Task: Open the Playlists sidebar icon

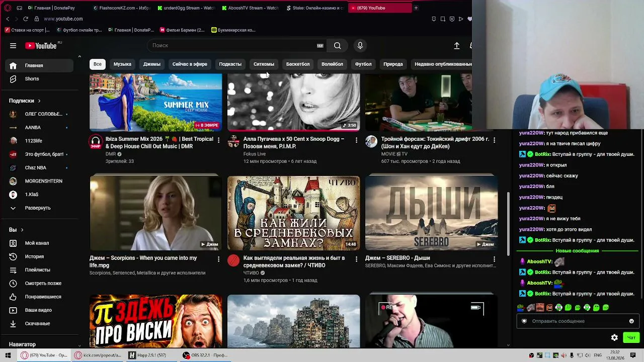Action: (13, 270)
